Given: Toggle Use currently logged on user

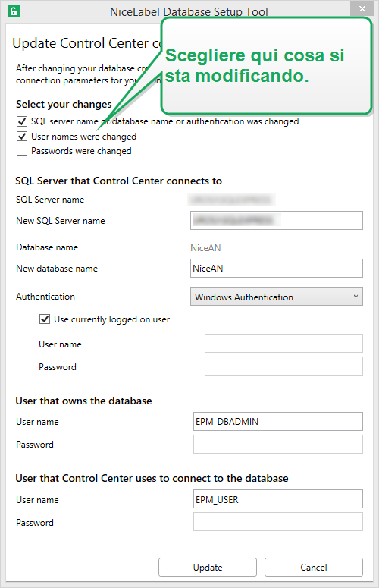Looking at the screenshot, I should pos(45,319).
